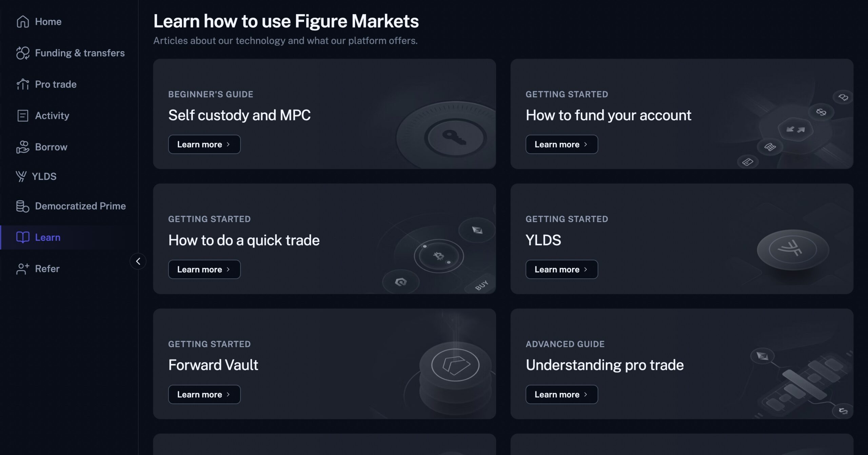The image size is (868, 455).
Task: Open Learn more for Understanding pro trade
Action: coord(561,394)
